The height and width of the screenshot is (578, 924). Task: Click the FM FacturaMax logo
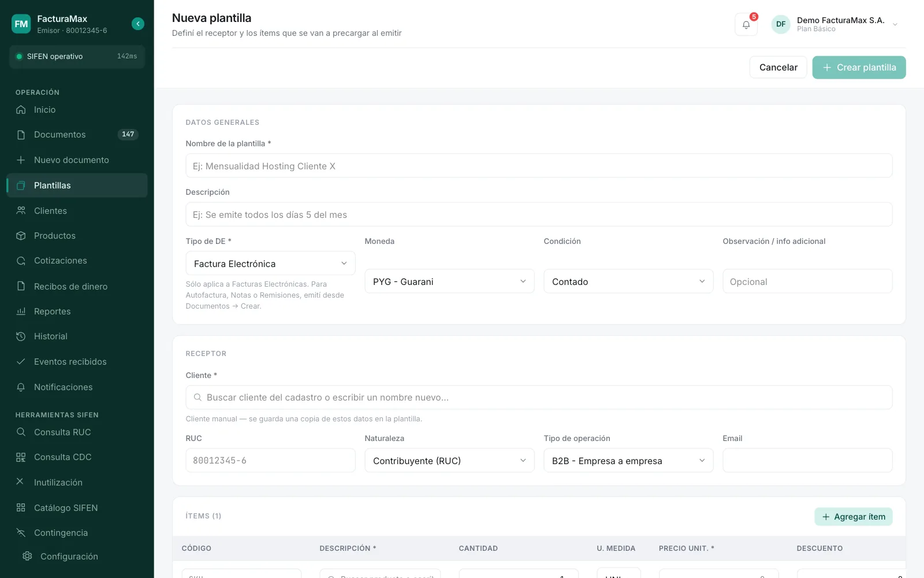coord(21,24)
